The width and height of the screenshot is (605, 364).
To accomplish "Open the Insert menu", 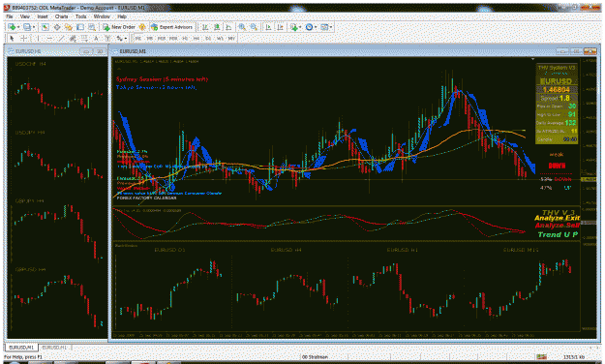I will coord(43,16).
